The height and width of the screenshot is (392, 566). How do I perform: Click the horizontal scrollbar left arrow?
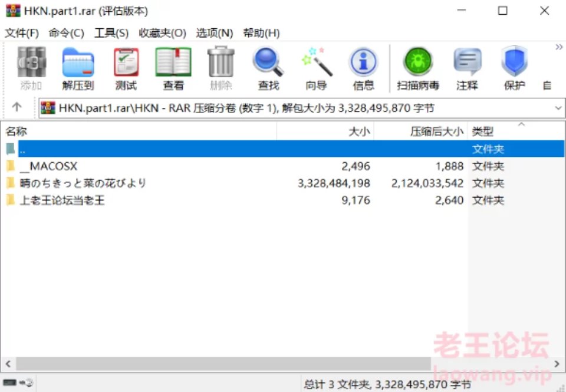[x=8, y=364]
